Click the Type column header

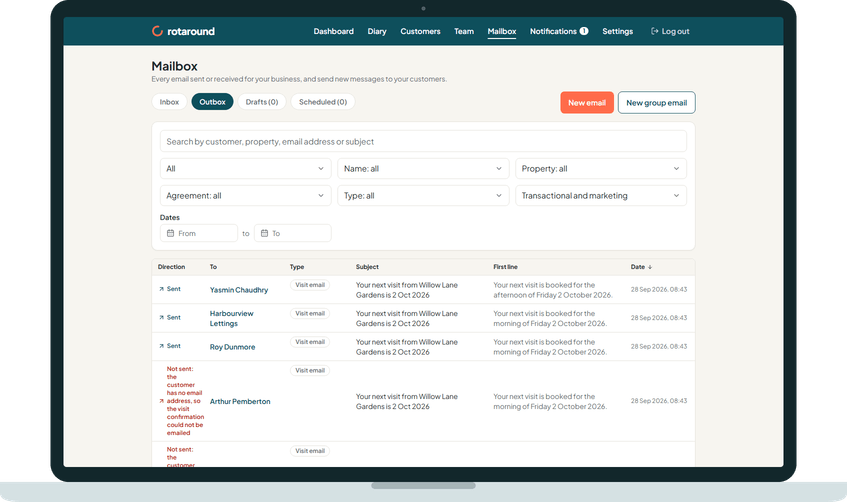(x=297, y=267)
